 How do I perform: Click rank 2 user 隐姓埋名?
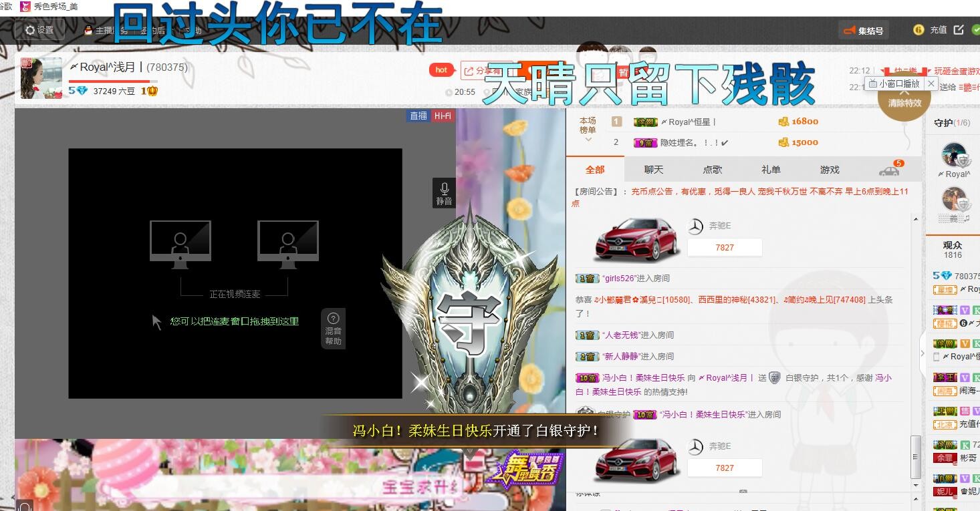pyautogui.click(x=694, y=142)
